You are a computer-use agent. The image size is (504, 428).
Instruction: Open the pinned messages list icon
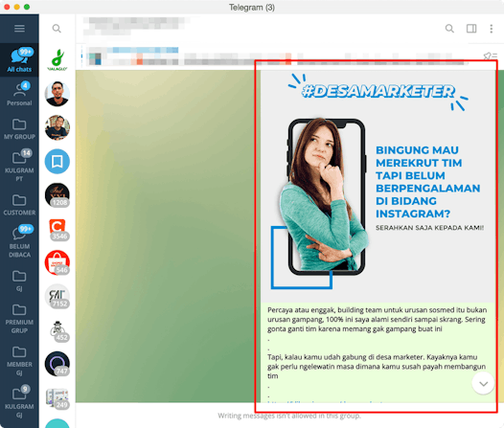491,56
